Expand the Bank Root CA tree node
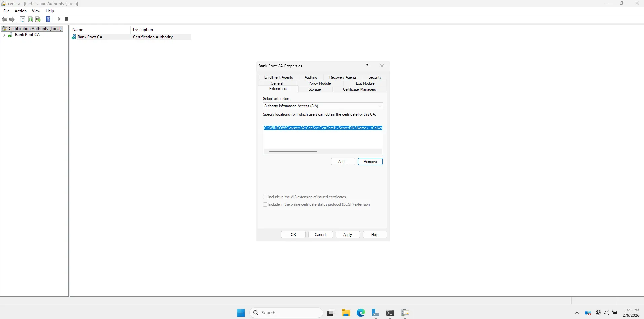 coord(4,35)
